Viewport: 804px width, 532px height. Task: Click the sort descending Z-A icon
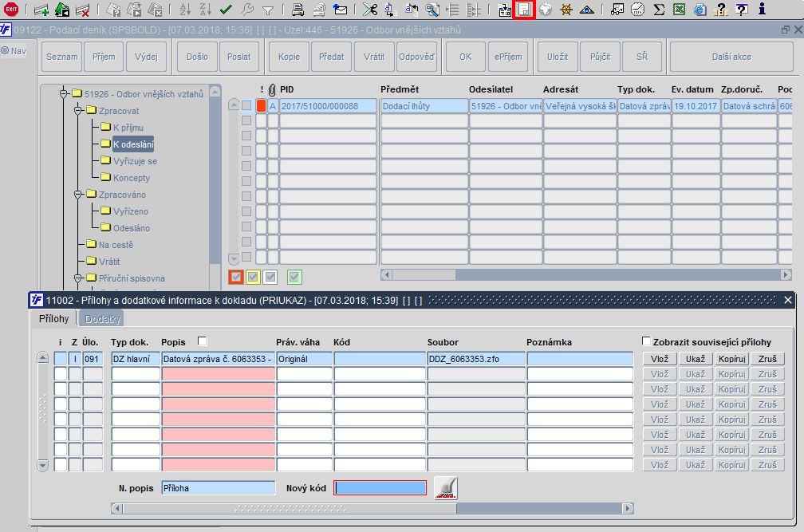coord(205,10)
